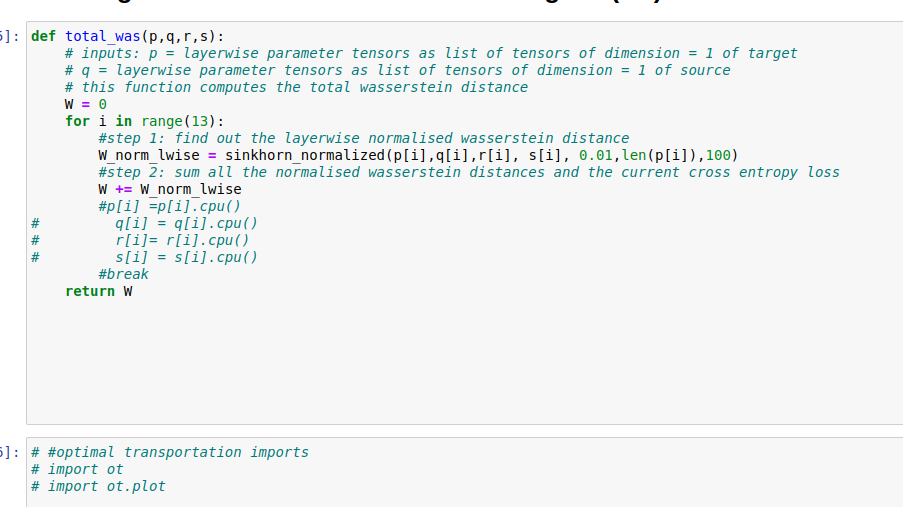Viewport: 903px width, 507px height.
Task: Click the input prompt of the imports cell
Action: tap(9, 452)
